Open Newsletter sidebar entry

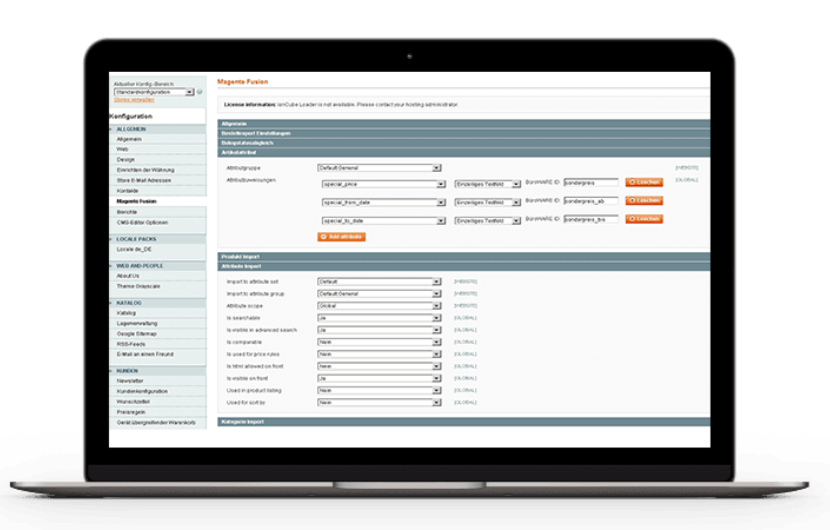pyautogui.click(x=130, y=381)
